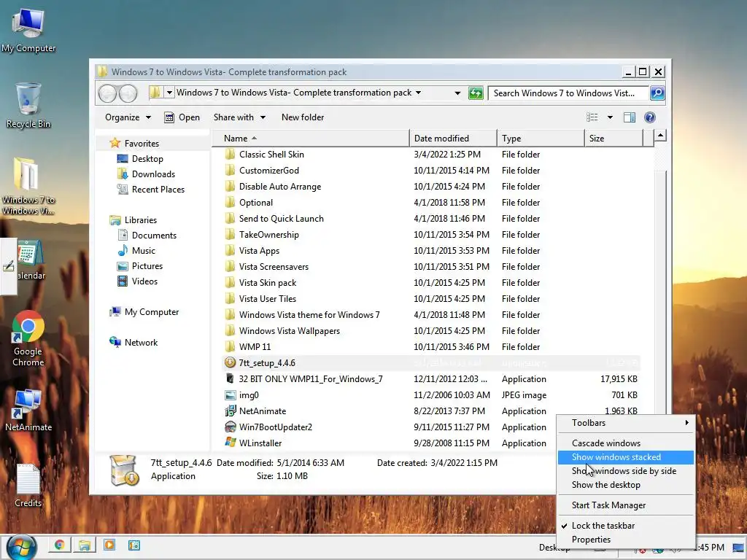Select the NetAnimate application icon in list
This screenshot has height=560, width=747.
[x=230, y=411]
